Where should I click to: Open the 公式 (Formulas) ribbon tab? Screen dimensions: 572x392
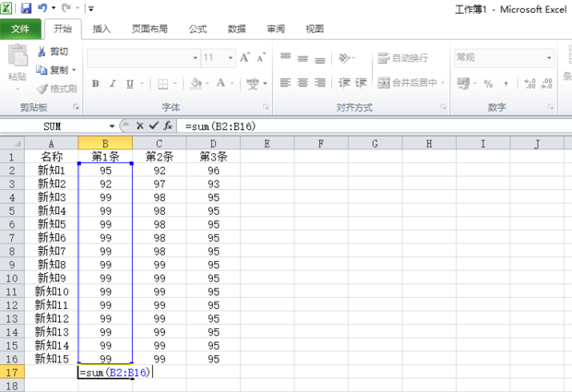click(197, 29)
